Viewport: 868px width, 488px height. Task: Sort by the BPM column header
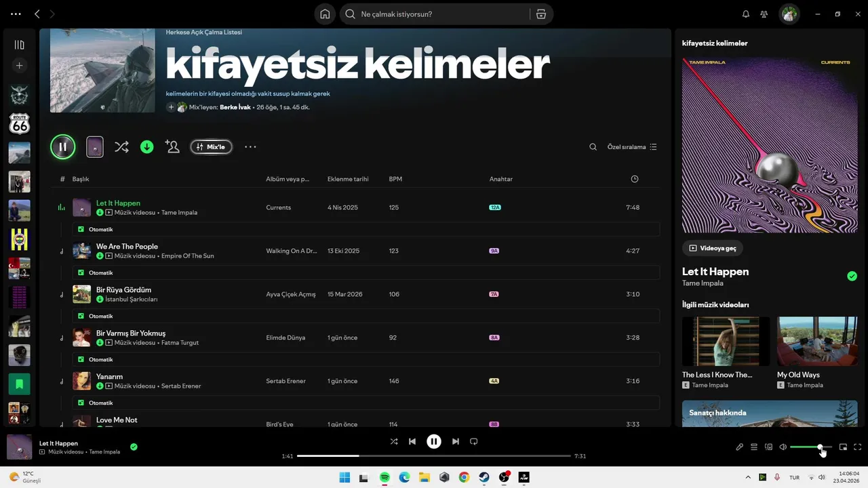coord(395,179)
